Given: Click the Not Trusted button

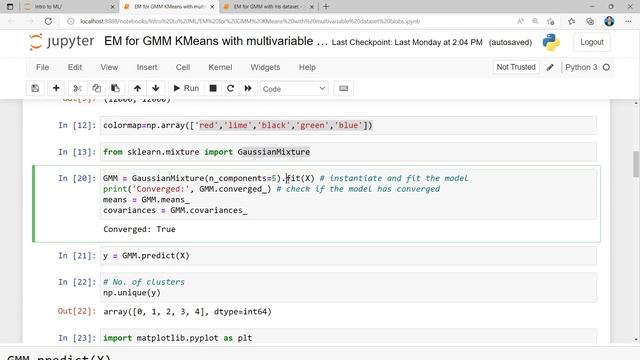Looking at the screenshot, I should click(x=516, y=67).
